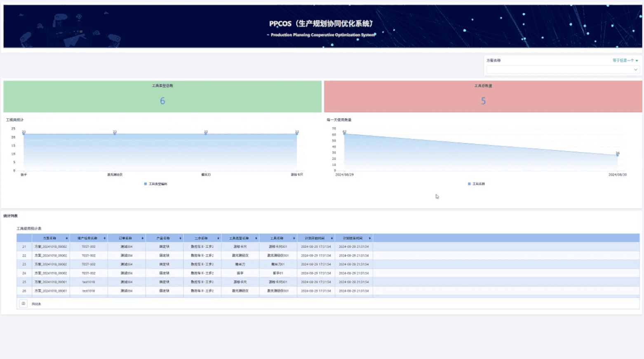Image resolution: width=644 pixels, height=359 pixels.
Task: Sort by 计划结束时间 using its header icon
Action: 370,238
